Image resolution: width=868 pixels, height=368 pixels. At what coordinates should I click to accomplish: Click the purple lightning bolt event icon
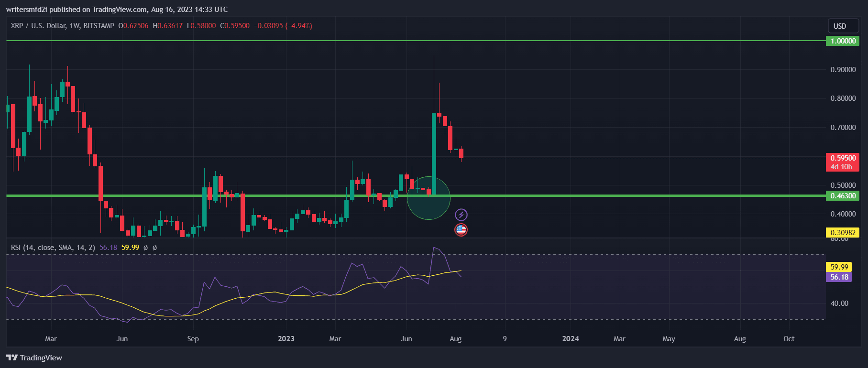[x=461, y=215]
